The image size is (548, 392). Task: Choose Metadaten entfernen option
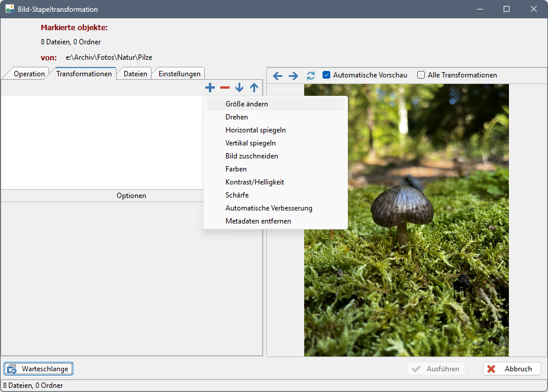(x=258, y=221)
